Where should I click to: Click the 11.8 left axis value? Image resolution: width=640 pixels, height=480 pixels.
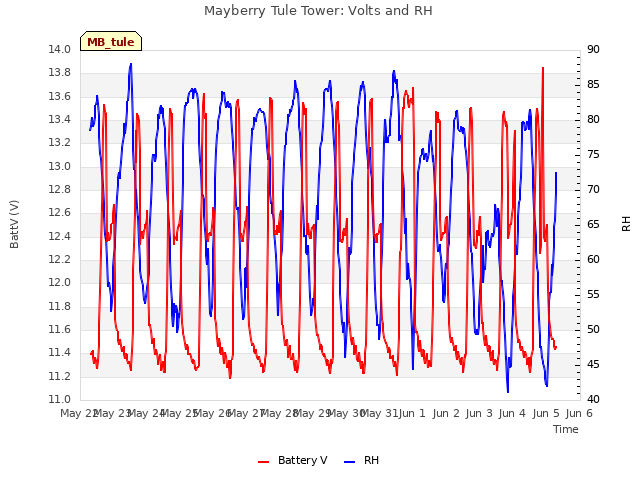(x=60, y=306)
